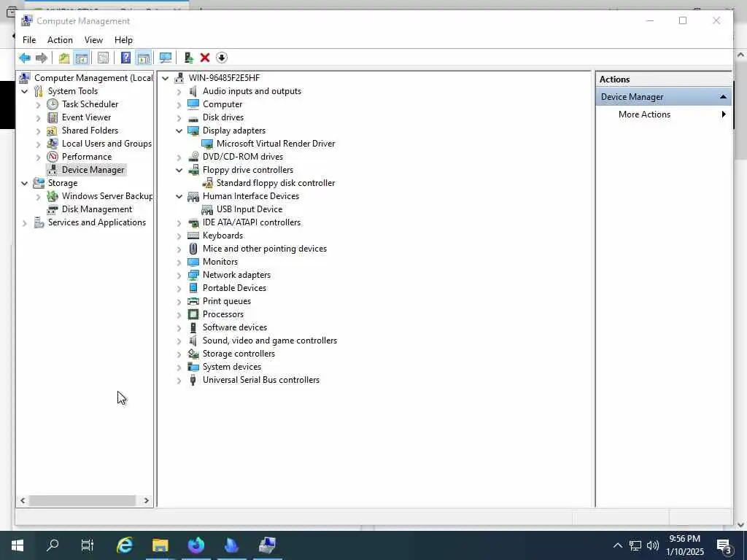Expand the Disk drives category
This screenshot has height=560, width=747.
point(179,117)
